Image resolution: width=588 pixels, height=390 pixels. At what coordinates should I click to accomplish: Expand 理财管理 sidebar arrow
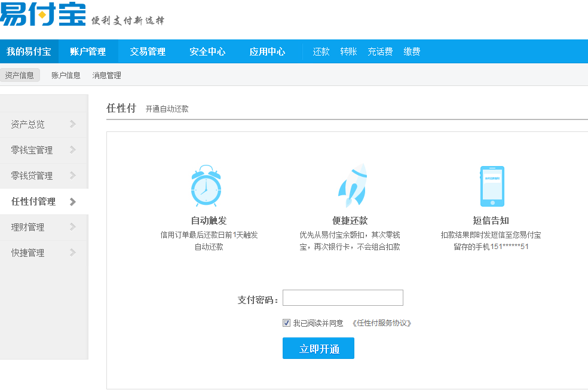(x=73, y=227)
